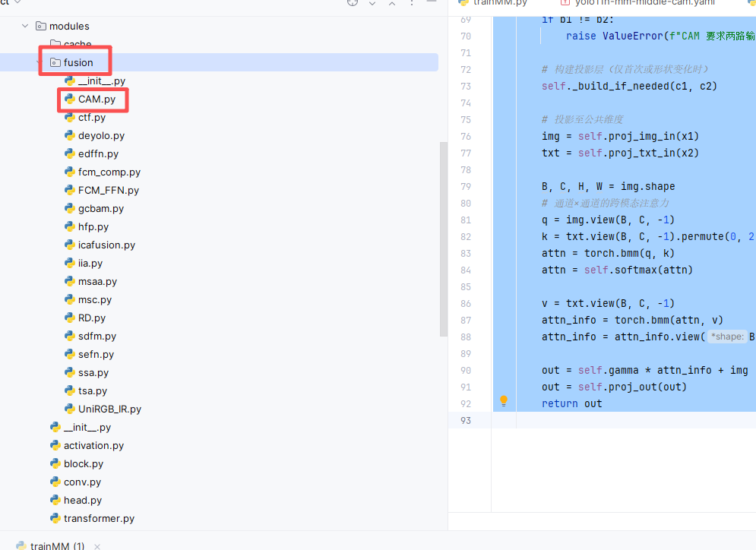This screenshot has height=550, width=756.
Task: Open CAM.py in the fusion folder
Action: point(97,100)
